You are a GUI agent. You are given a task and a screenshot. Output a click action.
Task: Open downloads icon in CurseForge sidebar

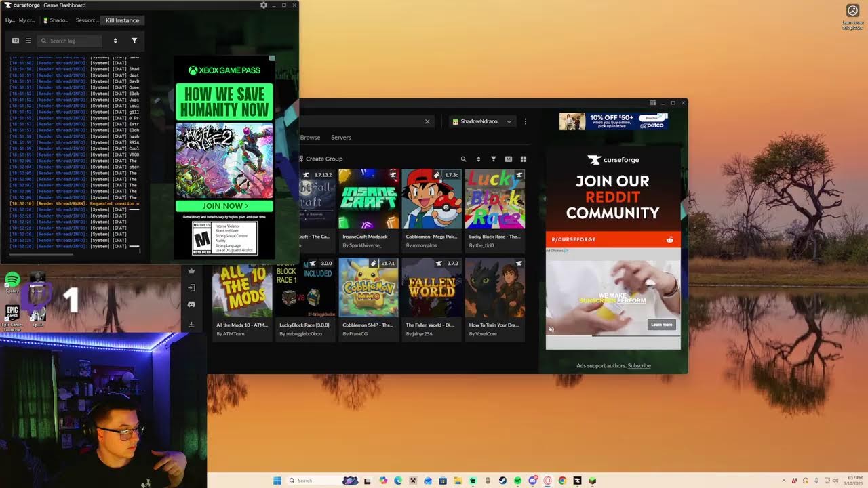[192, 325]
